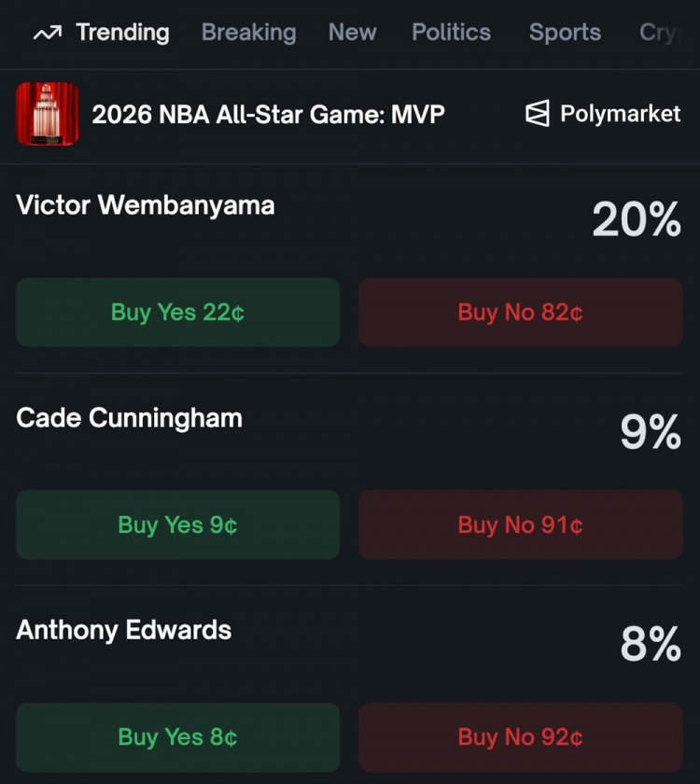Select the New tab
Screen dimensions: 700x784
pos(352,33)
